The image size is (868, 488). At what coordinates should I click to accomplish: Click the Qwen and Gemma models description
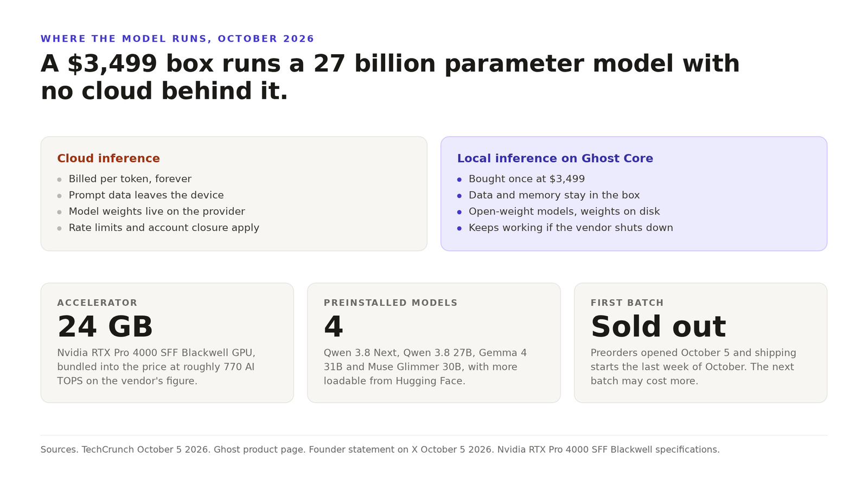coord(425,367)
